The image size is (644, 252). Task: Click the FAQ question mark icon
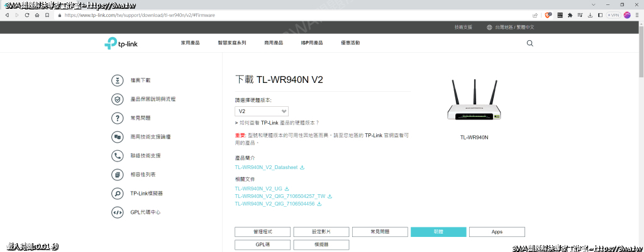117,118
